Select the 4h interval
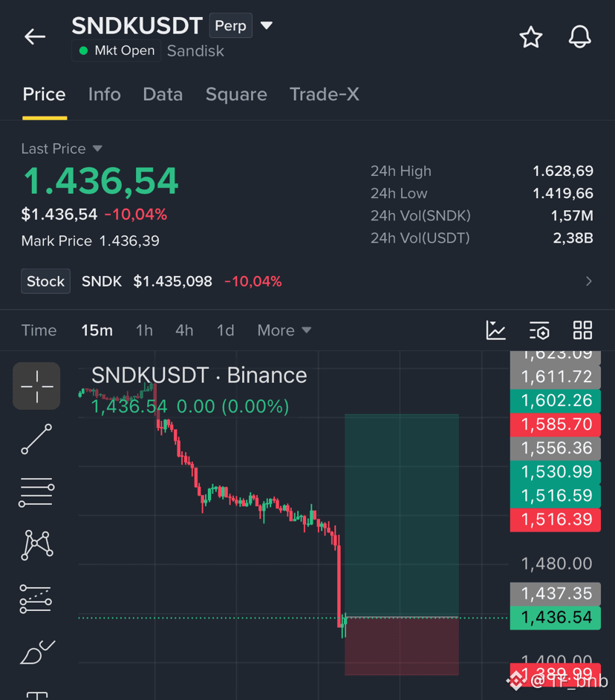 [184, 330]
